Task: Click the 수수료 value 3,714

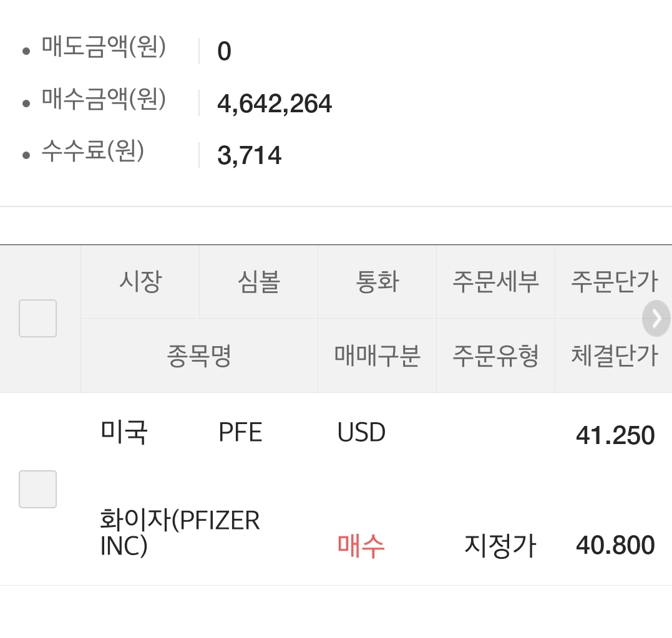Action: point(249,155)
